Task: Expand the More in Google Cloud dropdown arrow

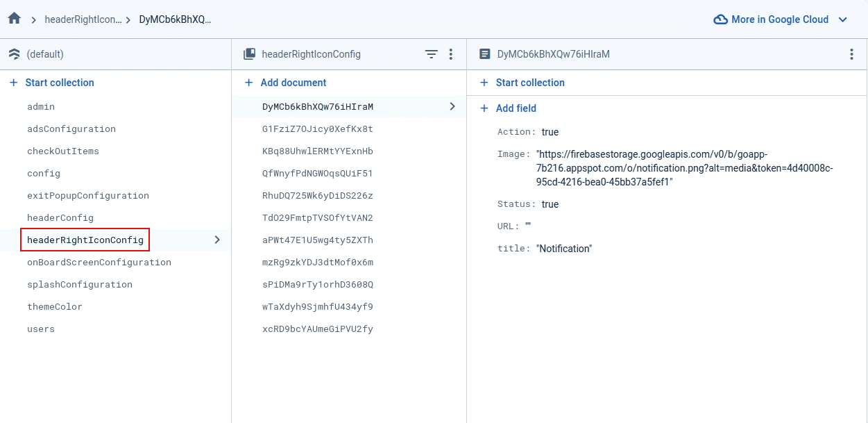Action: tap(843, 19)
